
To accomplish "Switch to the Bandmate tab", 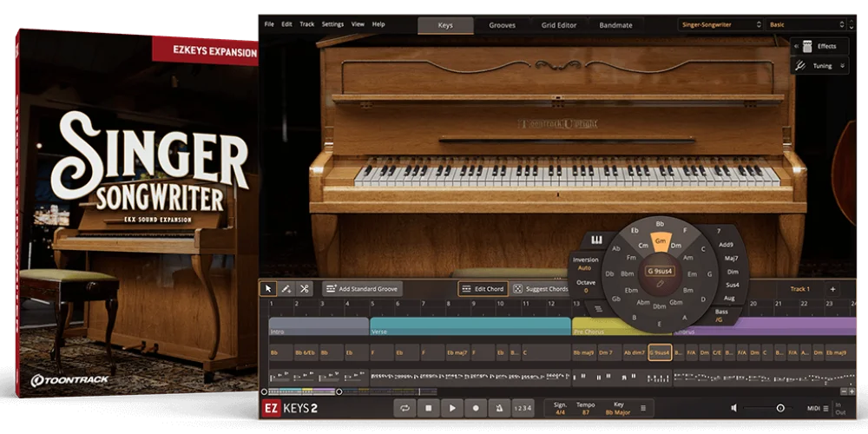I will (615, 25).
